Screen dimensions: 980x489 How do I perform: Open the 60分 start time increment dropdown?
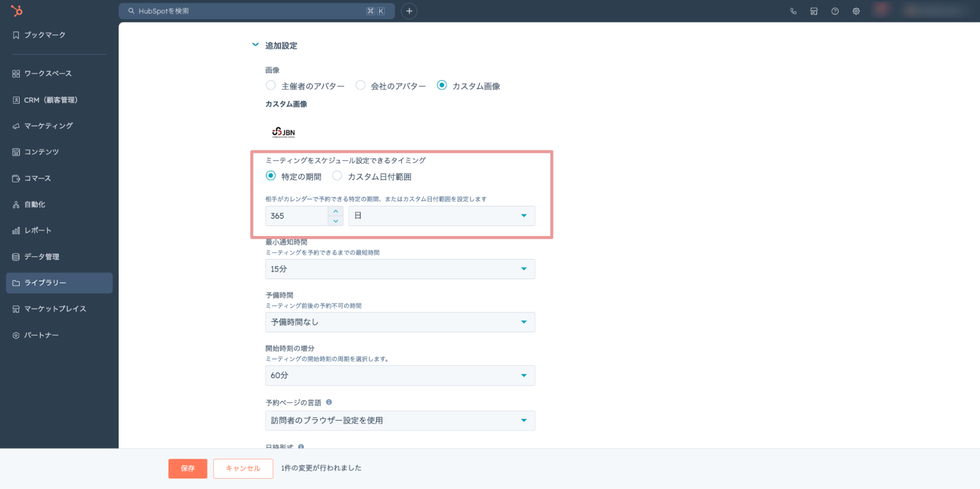coord(400,376)
